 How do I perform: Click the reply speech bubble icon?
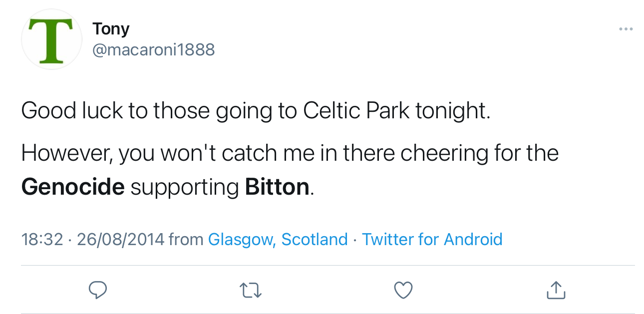pos(98,290)
